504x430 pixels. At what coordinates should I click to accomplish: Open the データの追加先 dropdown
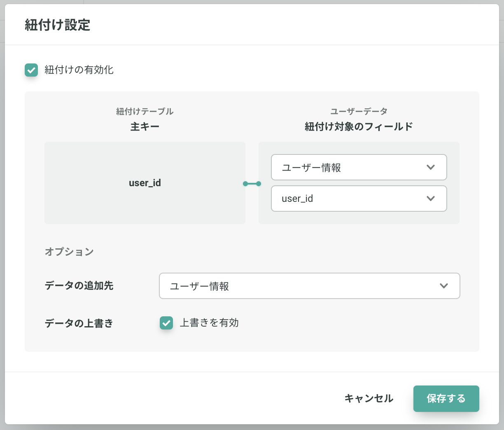(x=309, y=286)
